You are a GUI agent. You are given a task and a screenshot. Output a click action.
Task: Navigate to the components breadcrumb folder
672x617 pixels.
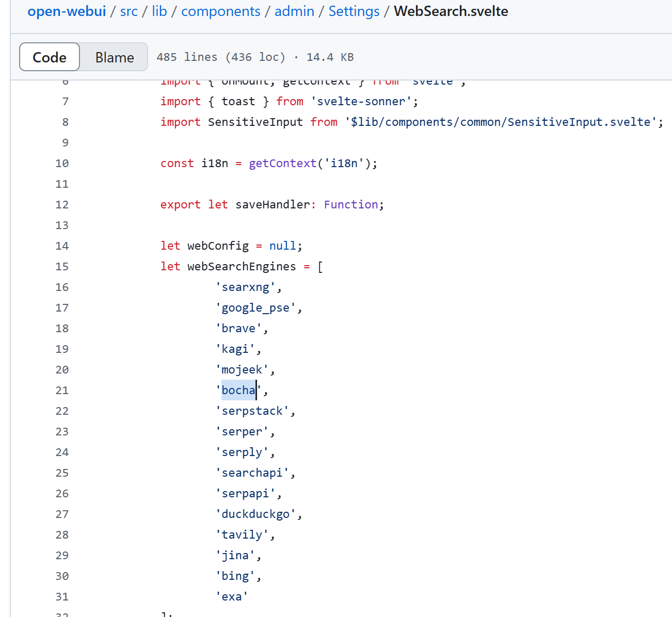pyautogui.click(x=221, y=11)
